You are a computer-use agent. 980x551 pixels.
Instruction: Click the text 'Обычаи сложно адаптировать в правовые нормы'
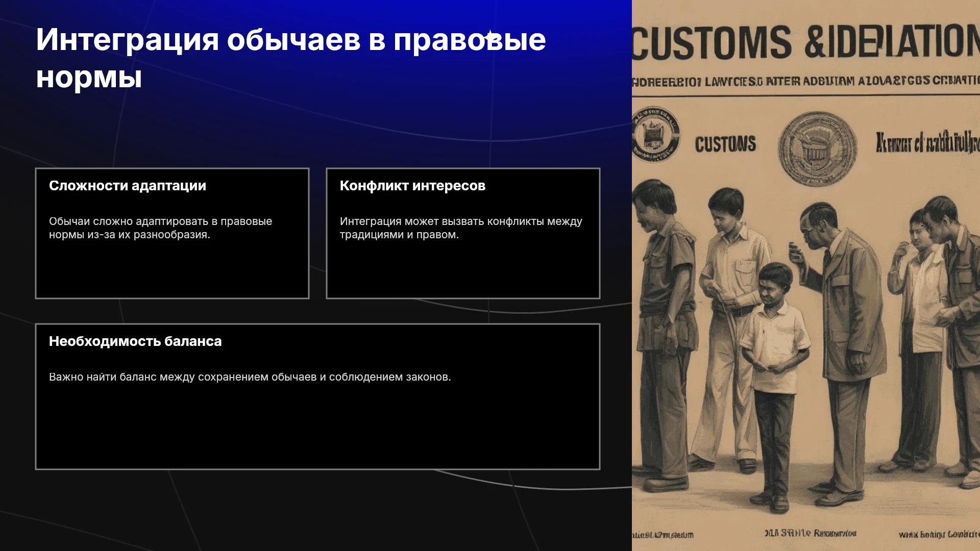[160, 228]
